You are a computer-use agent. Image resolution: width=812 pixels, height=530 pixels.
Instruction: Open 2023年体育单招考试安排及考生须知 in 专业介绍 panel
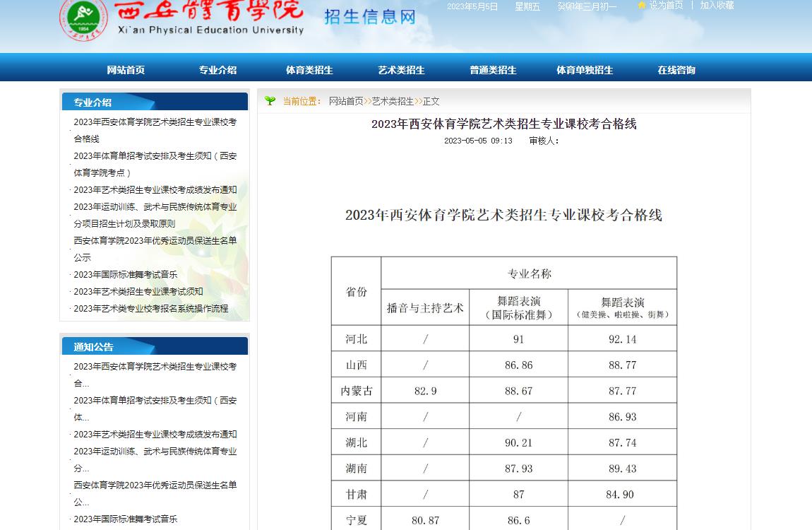[x=155, y=164]
